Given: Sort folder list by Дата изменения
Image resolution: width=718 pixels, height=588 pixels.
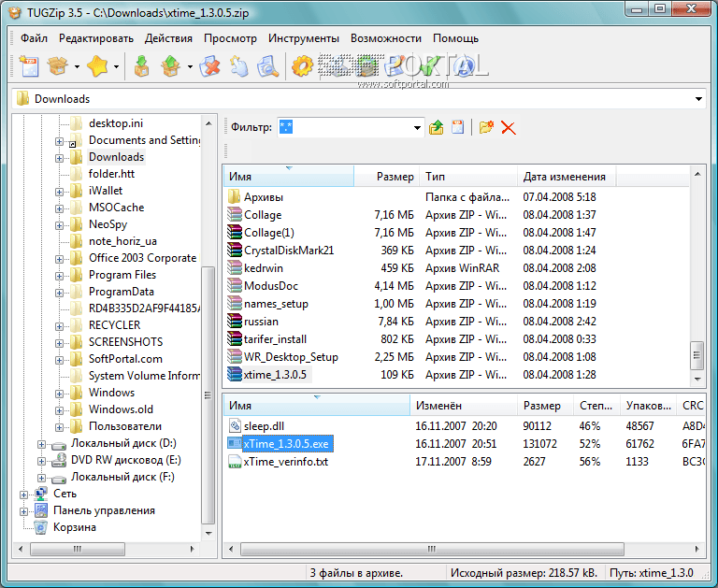Looking at the screenshot, I should click(567, 177).
